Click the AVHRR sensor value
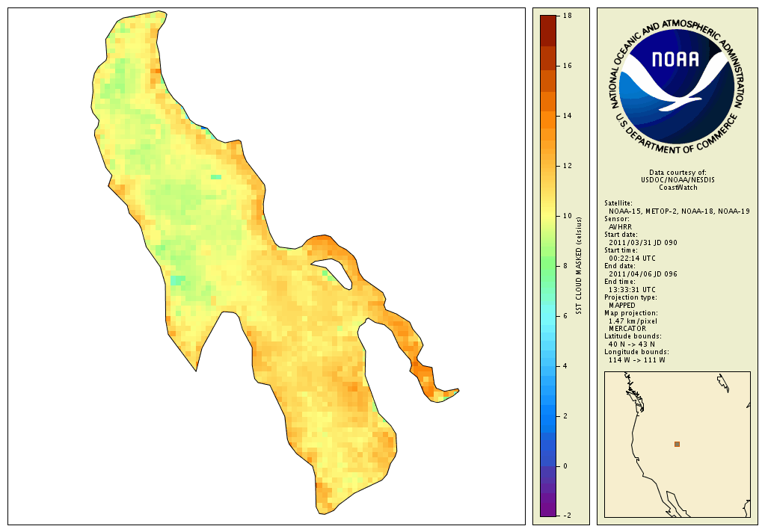 pyautogui.click(x=620, y=226)
